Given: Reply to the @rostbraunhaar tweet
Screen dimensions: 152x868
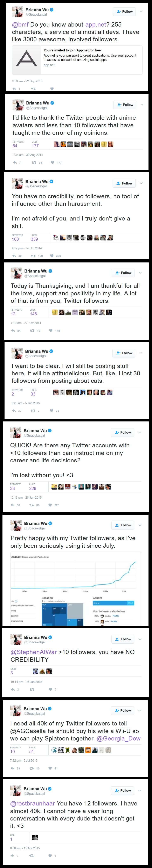Looking at the screenshot, I should click(13, 856).
